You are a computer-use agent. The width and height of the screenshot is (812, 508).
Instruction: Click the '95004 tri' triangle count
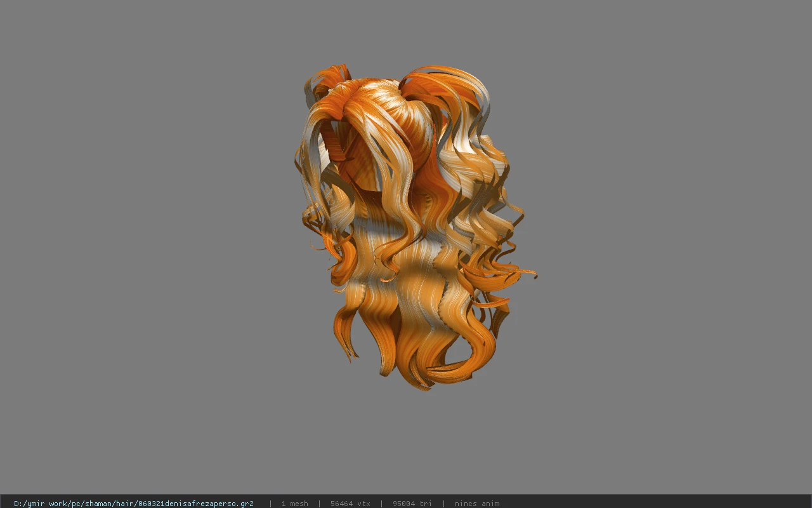412,504
